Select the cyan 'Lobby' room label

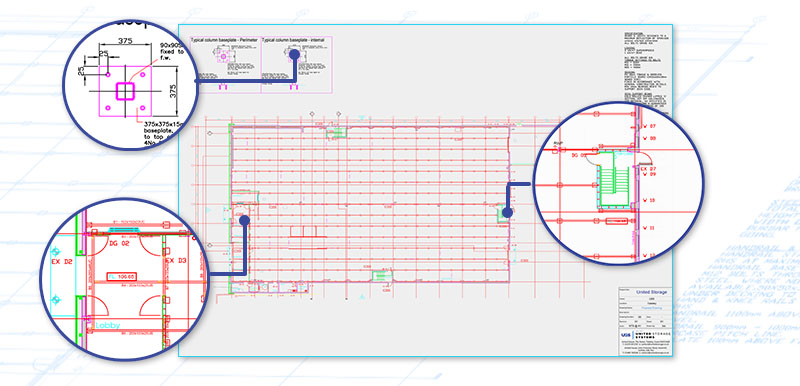click(x=108, y=325)
